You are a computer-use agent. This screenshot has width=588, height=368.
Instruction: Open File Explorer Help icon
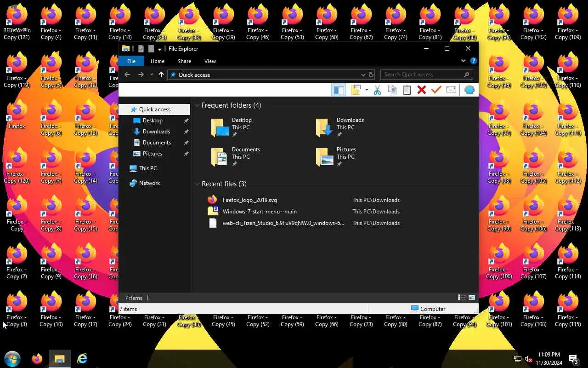(x=473, y=61)
